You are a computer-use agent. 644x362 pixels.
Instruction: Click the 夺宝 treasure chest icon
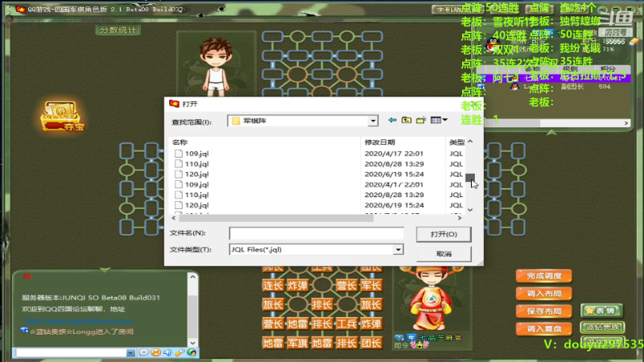(63, 116)
